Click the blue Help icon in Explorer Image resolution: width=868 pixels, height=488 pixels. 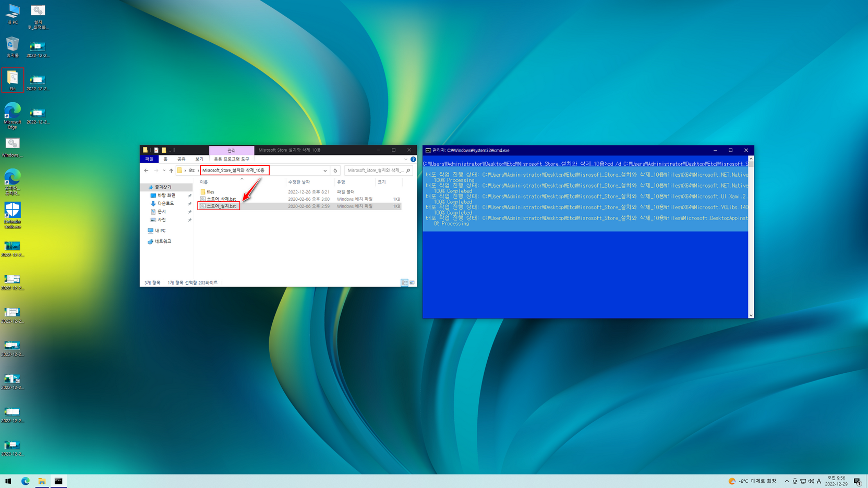(413, 159)
